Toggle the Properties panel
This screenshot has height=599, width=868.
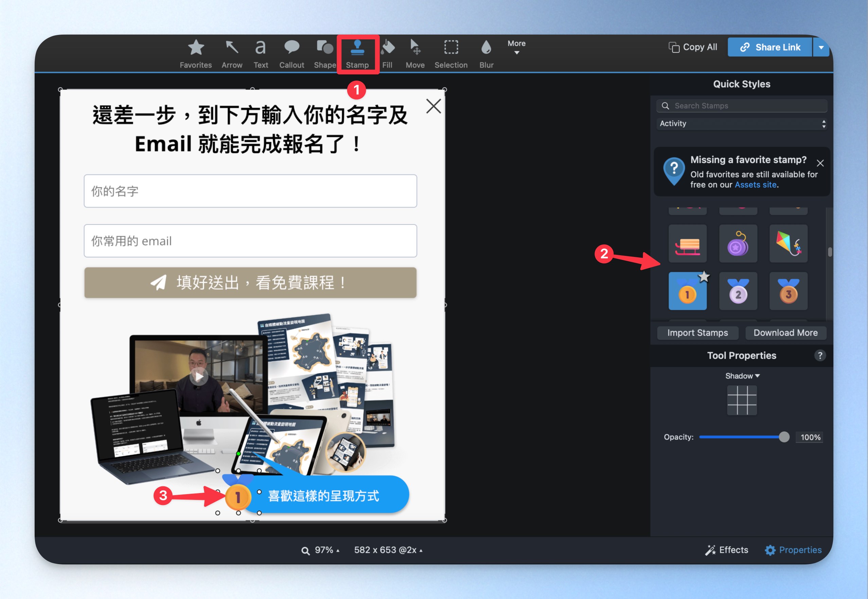[x=793, y=550]
